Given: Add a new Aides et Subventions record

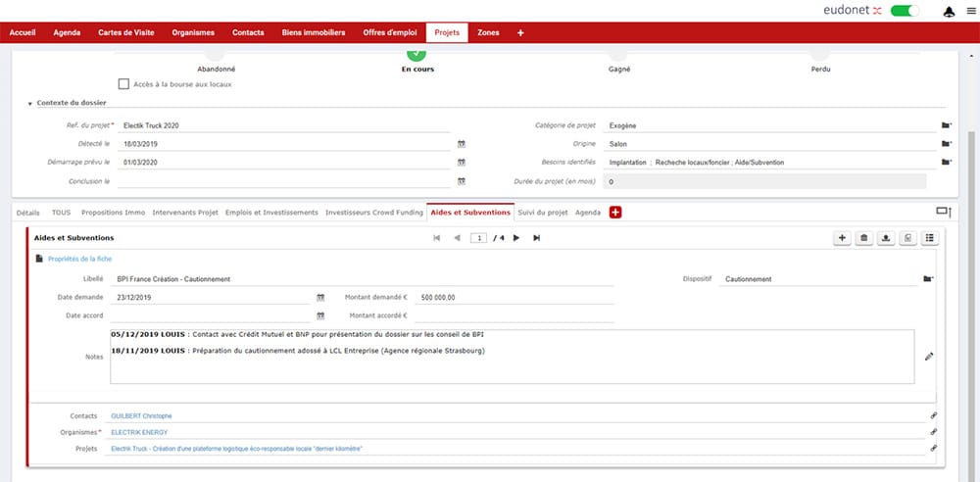Looking at the screenshot, I should (x=842, y=238).
